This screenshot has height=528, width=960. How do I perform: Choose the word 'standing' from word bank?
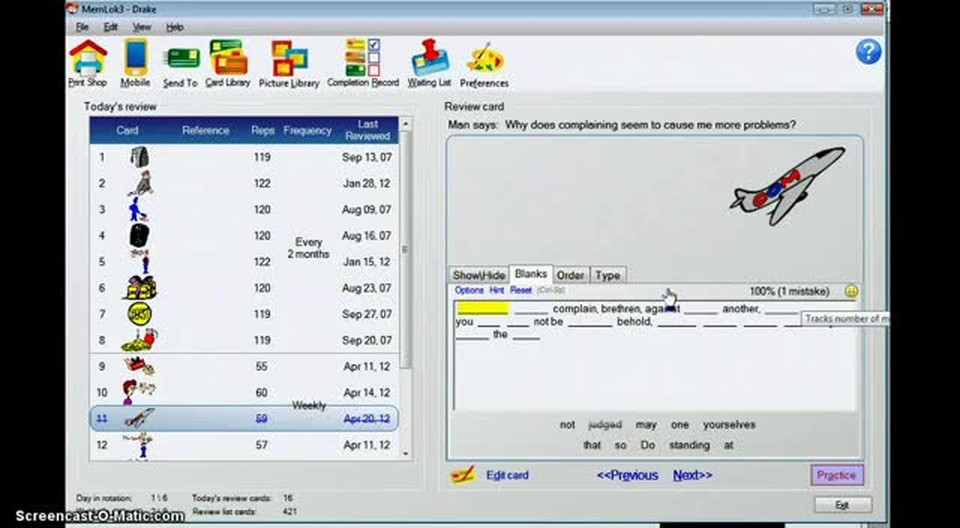[x=689, y=445]
